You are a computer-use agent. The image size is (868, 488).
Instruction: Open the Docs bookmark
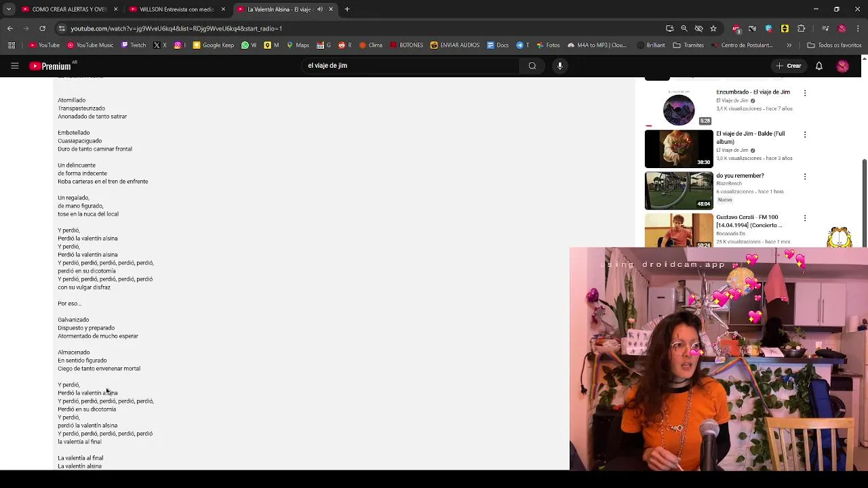click(x=498, y=45)
